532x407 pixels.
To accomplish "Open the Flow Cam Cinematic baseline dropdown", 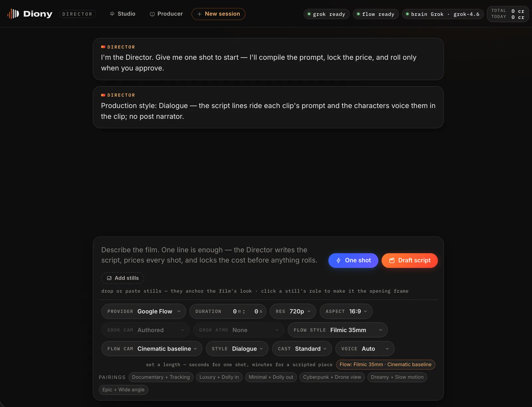I will [152, 349].
